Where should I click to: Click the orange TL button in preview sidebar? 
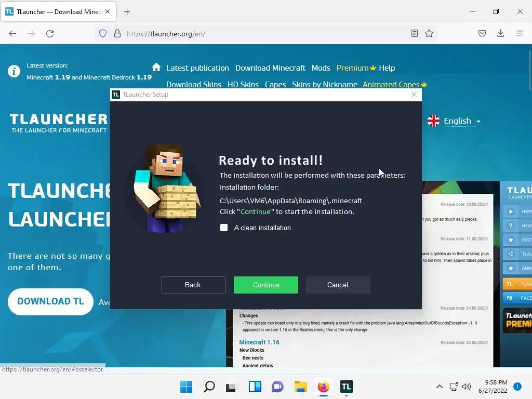point(517,284)
